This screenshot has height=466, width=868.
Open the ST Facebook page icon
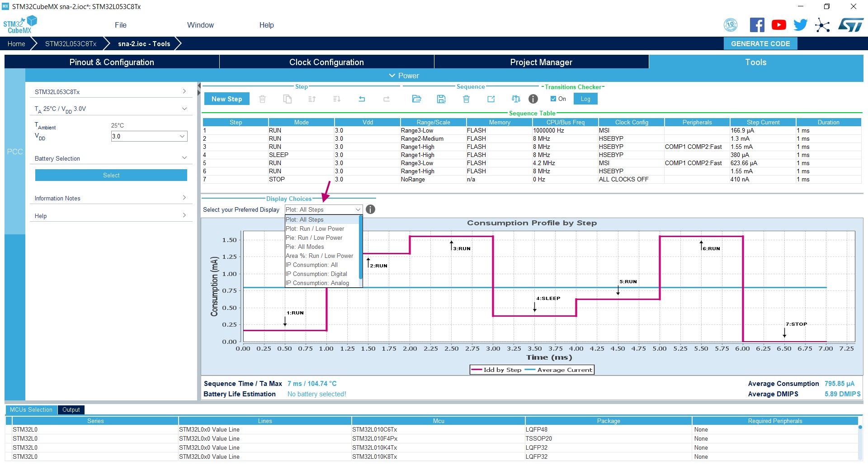pos(757,25)
